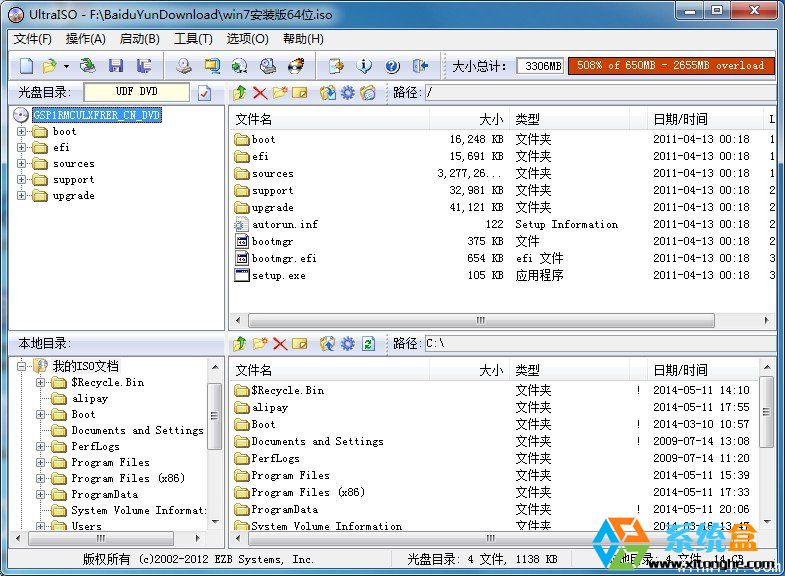
Task: Click the Compress ISO disc icon
Action: click(x=240, y=66)
